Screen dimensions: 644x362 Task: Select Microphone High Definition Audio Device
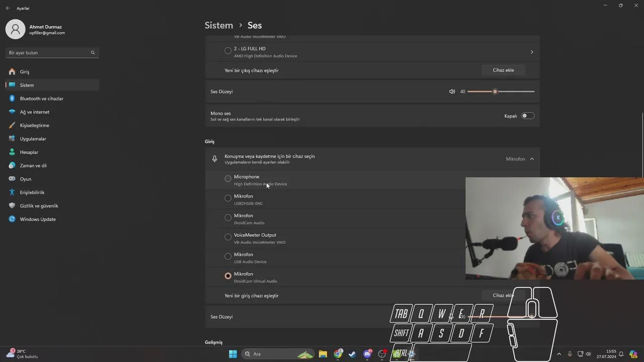(x=228, y=178)
